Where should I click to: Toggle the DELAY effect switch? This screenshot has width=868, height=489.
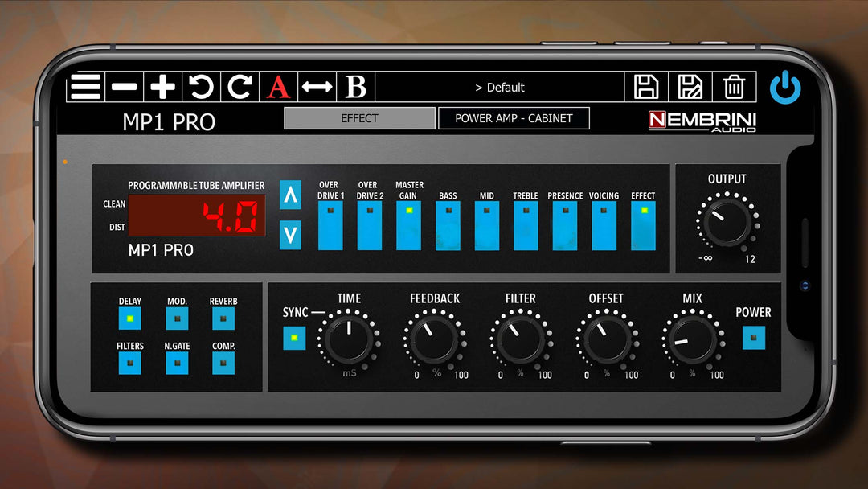pyautogui.click(x=129, y=318)
